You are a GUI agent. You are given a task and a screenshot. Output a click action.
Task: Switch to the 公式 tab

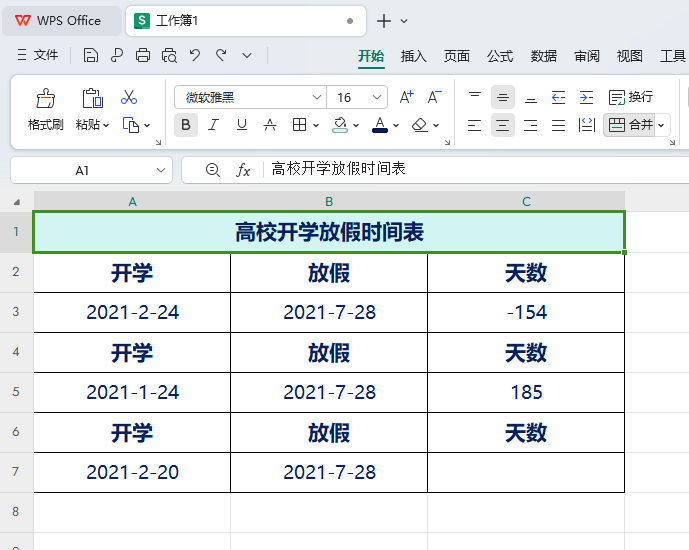pos(500,56)
